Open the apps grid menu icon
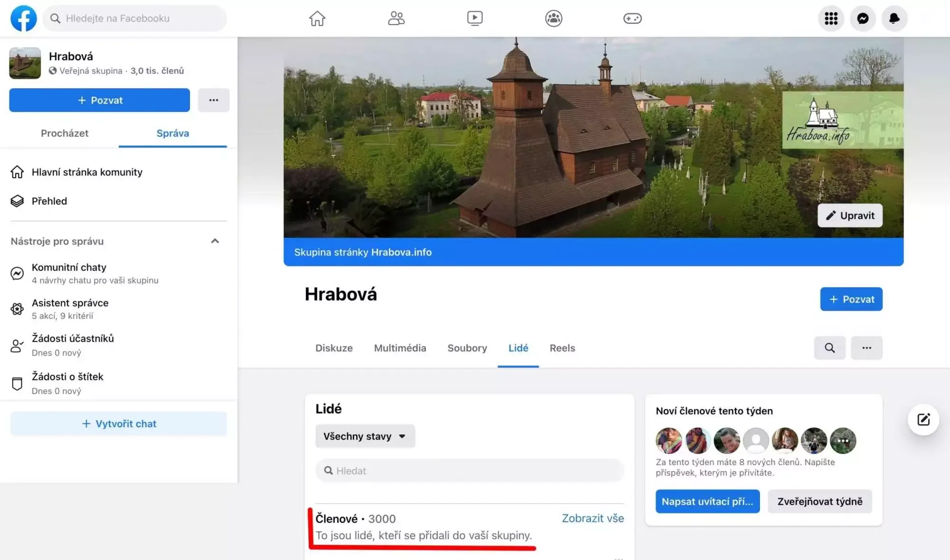 click(831, 19)
